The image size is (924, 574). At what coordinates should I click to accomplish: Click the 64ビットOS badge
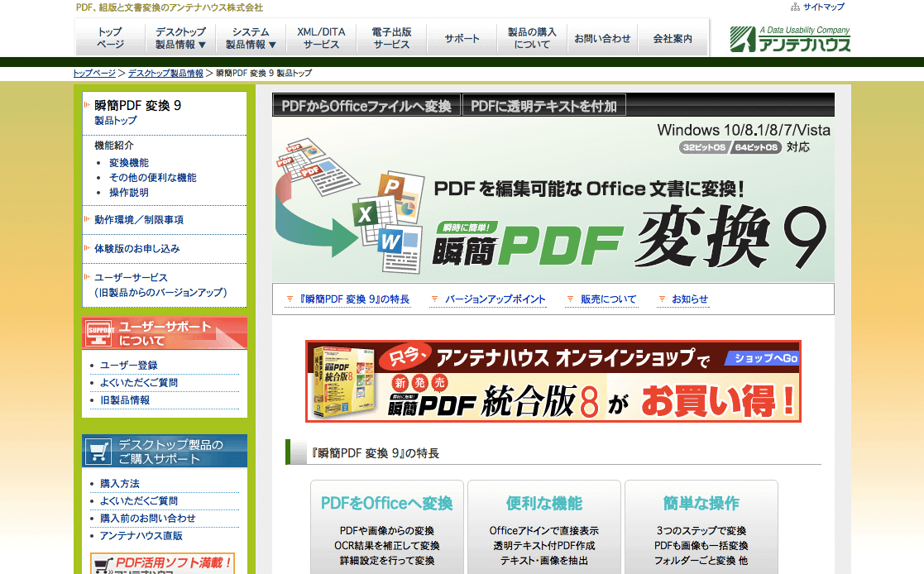[x=756, y=147]
